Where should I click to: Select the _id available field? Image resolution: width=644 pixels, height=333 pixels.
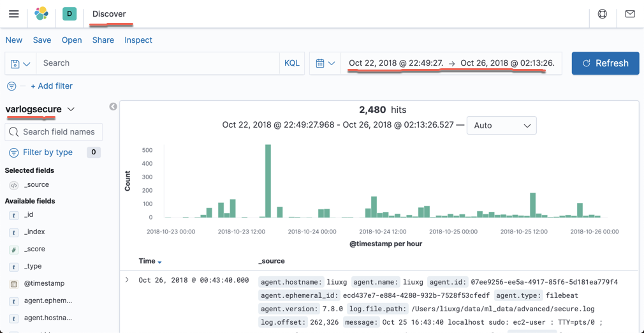pos(29,214)
